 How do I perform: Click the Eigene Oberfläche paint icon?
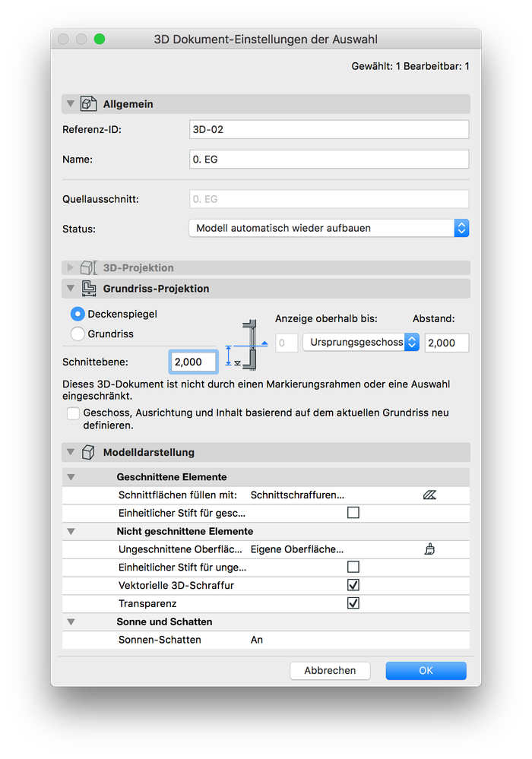click(x=429, y=549)
